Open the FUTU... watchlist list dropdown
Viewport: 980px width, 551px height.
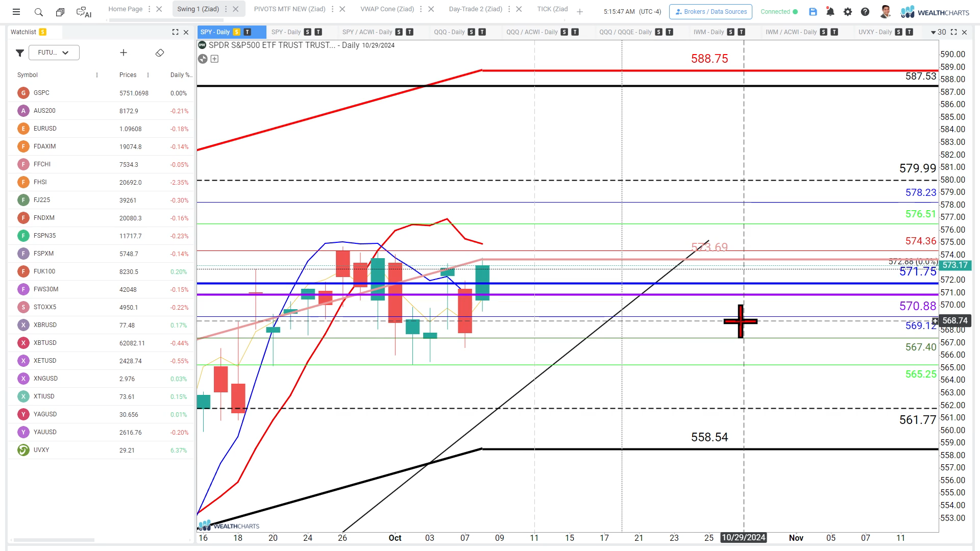[x=54, y=53]
